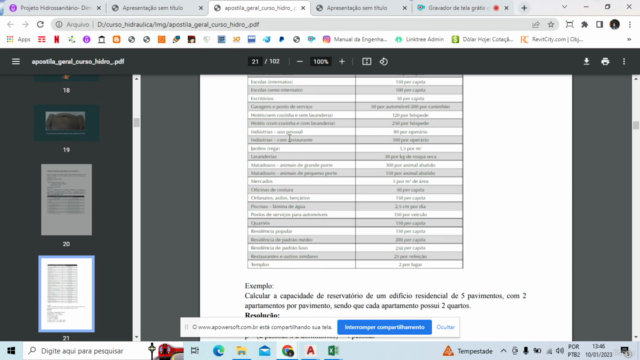This screenshot has height=360, width=640.
Task: Click the thumbnail panel scroll up arrow
Action: click(x=136, y=79)
